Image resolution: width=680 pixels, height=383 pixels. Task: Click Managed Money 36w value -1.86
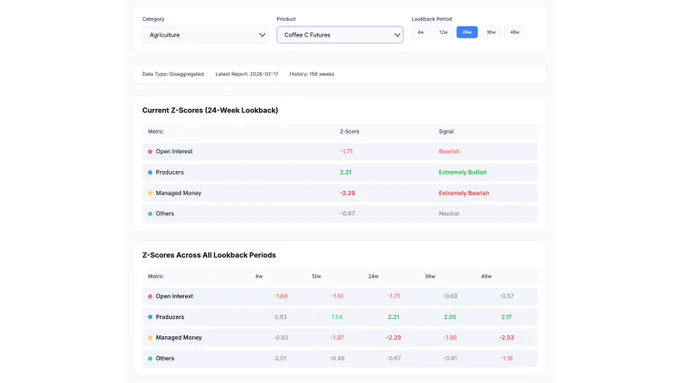coord(450,337)
